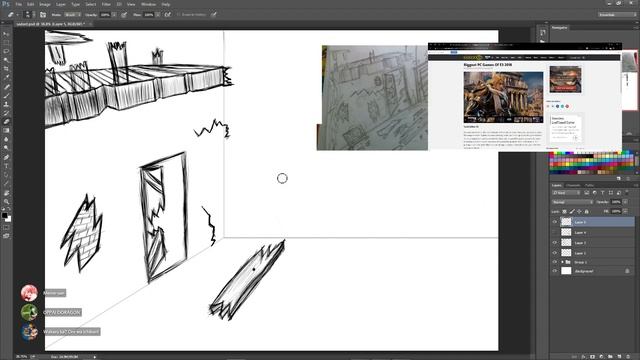Select the Brush tool
Screen dimensions: 640x360
(6, 96)
